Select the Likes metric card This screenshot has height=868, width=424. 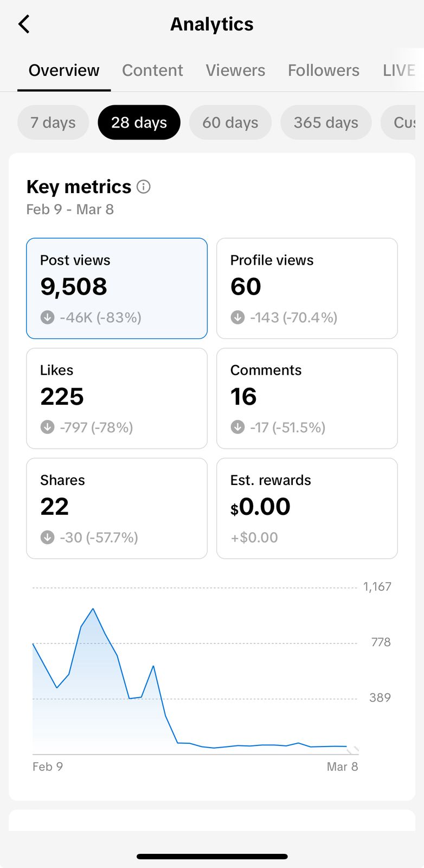[x=117, y=398]
